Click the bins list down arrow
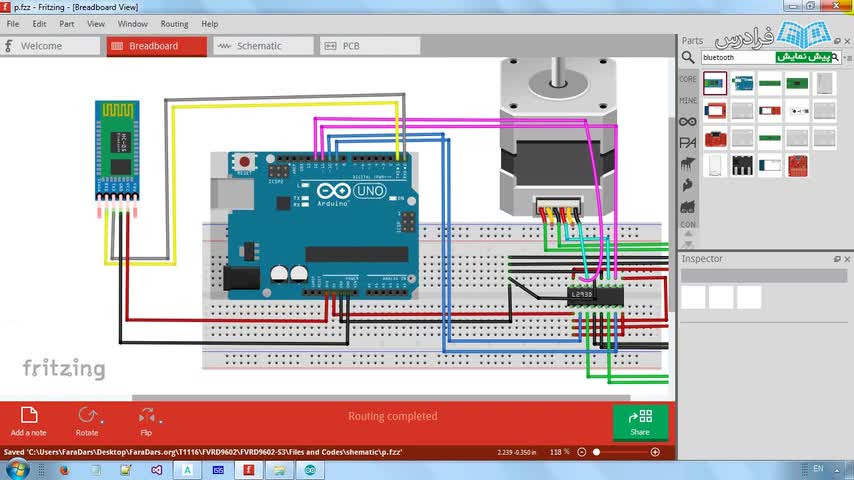854x480 pixels. tap(688, 244)
